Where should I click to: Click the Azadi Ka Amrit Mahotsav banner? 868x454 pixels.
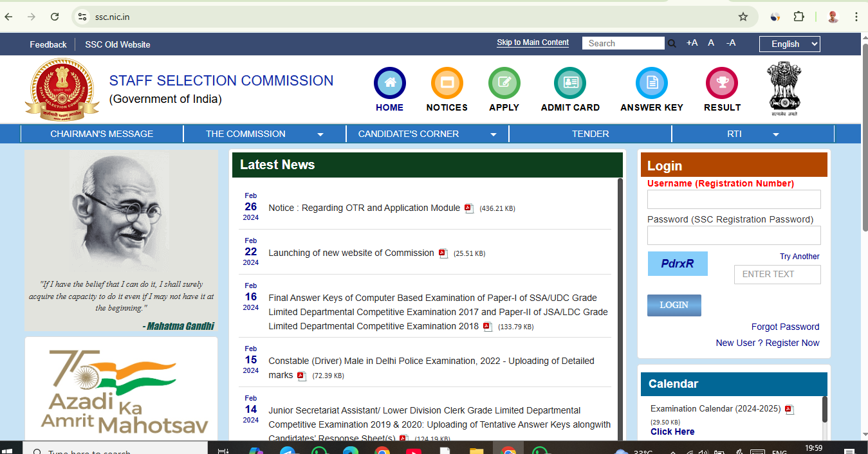122,389
